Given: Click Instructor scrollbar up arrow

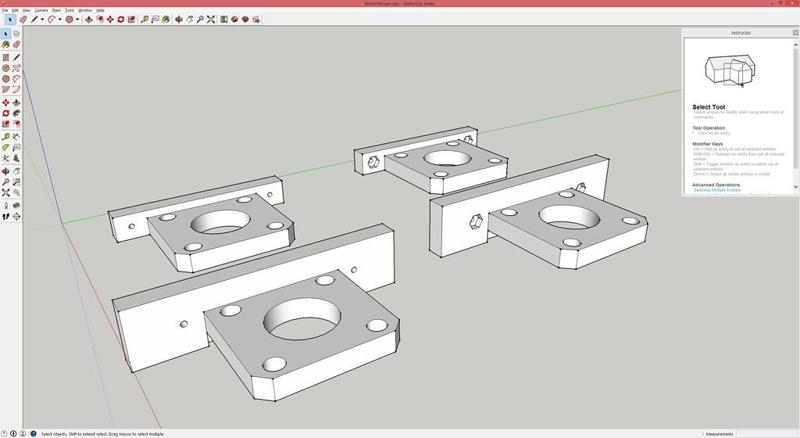Looking at the screenshot, I should pyautogui.click(x=795, y=45).
